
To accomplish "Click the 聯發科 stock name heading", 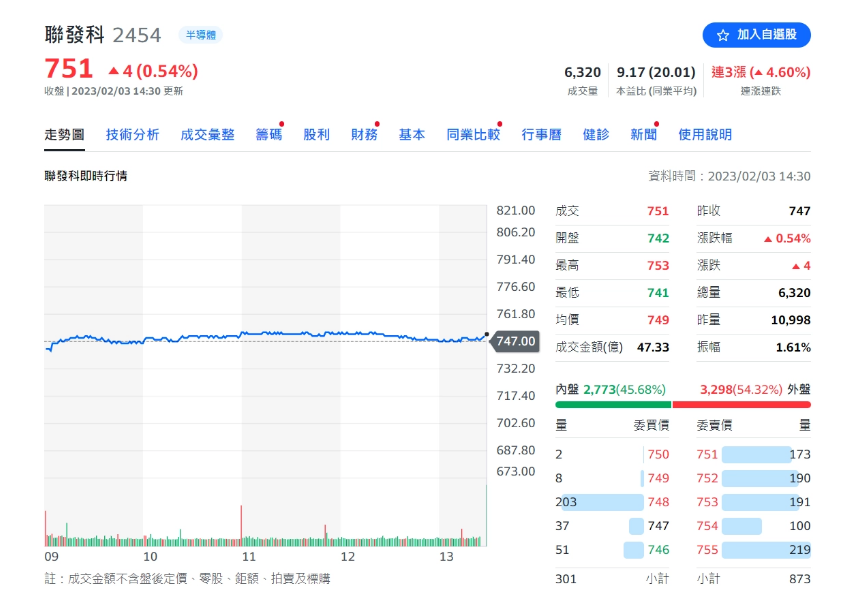I will coord(74,35).
